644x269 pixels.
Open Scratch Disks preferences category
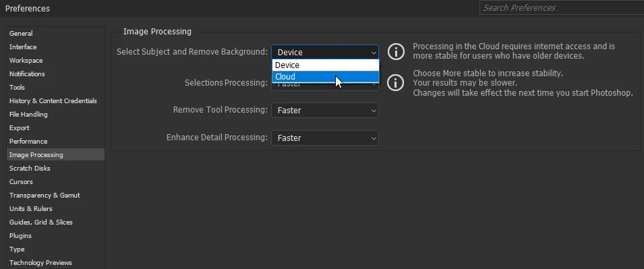pyautogui.click(x=30, y=169)
